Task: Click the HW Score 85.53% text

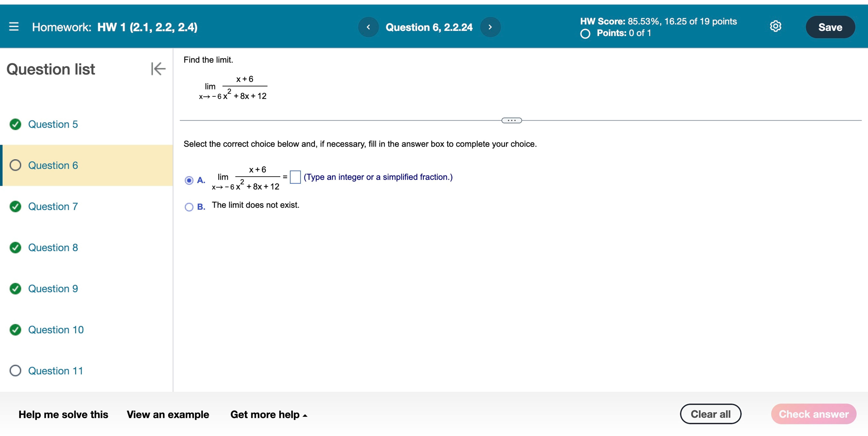Action: 658,21
